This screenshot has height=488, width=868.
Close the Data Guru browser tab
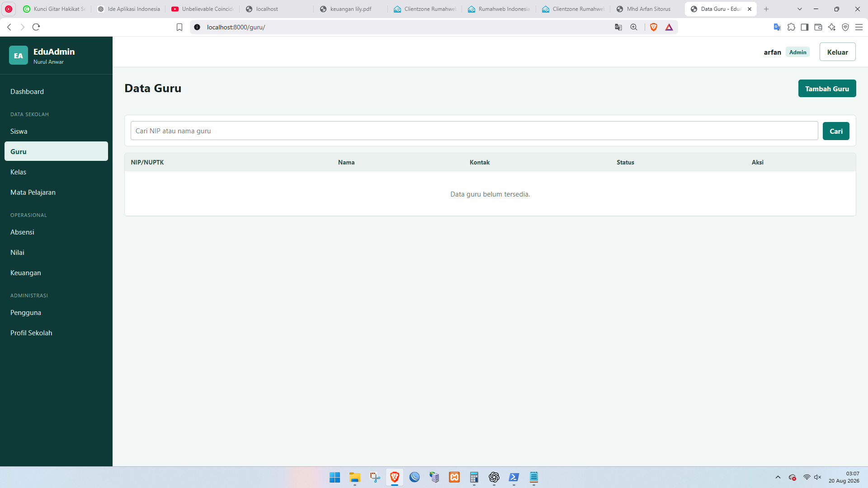pos(750,9)
